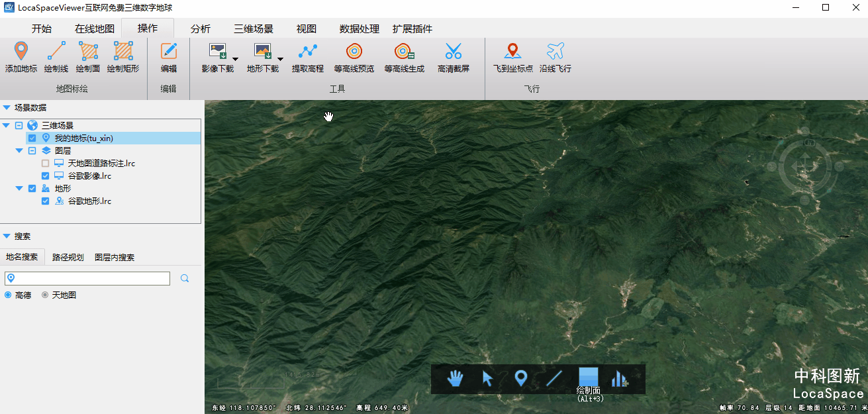Click the navigation compass center arrows
This screenshot has width=868, height=414.
pyautogui.click(x=804, y=166)
